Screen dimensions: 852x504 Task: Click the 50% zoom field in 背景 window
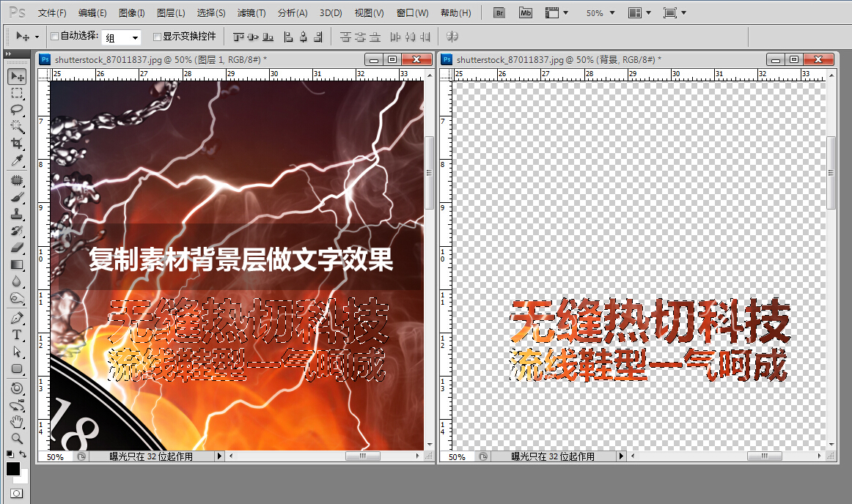[x=458, y=457]
